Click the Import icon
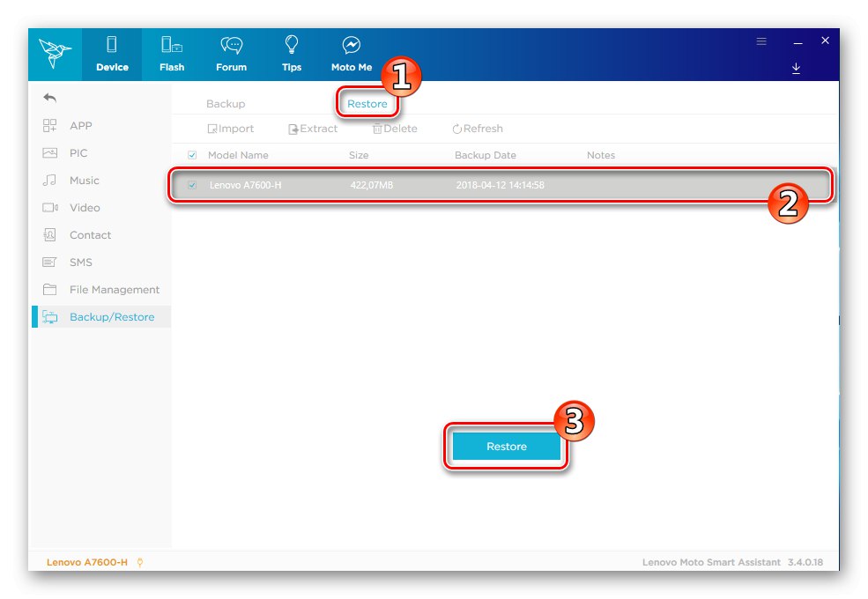The width and height of the screenshot is (868, 599). (x=212, y=129)
